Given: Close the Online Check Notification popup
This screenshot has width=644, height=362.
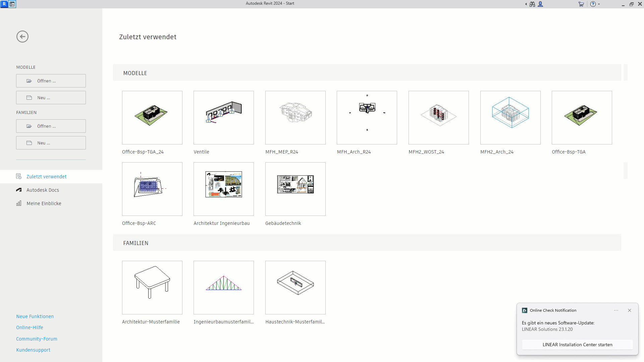Looking at the screenshot, I should (630, 310).
